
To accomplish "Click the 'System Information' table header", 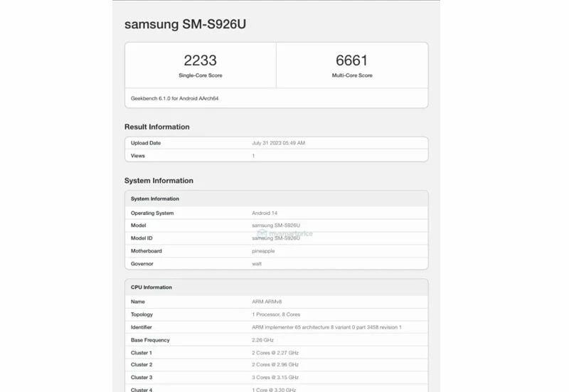I will 155,199.
